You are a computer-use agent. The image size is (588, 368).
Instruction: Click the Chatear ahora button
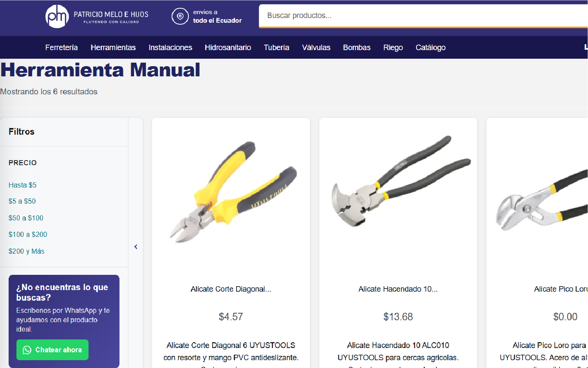click(x=52, y=350)
